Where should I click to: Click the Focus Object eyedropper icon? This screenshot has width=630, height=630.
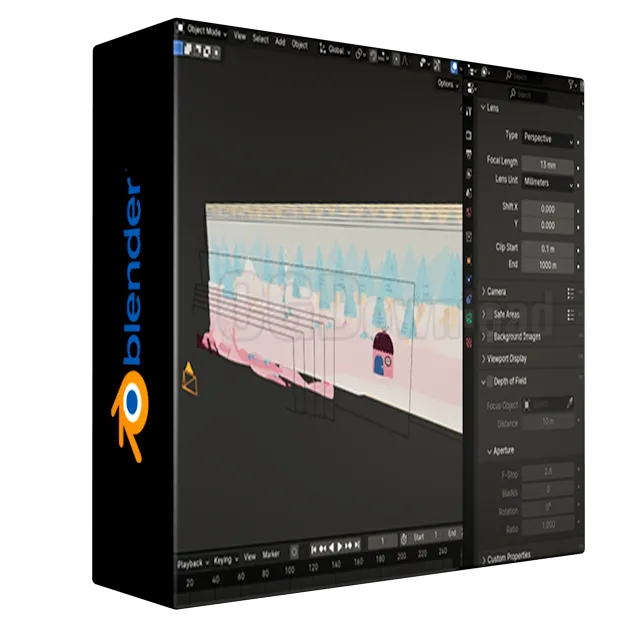[569, 403]
